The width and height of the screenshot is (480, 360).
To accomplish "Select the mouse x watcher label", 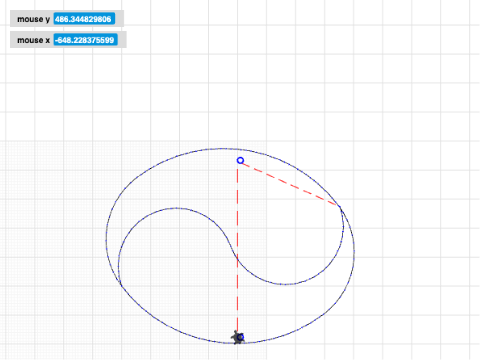I will point(33,40).
